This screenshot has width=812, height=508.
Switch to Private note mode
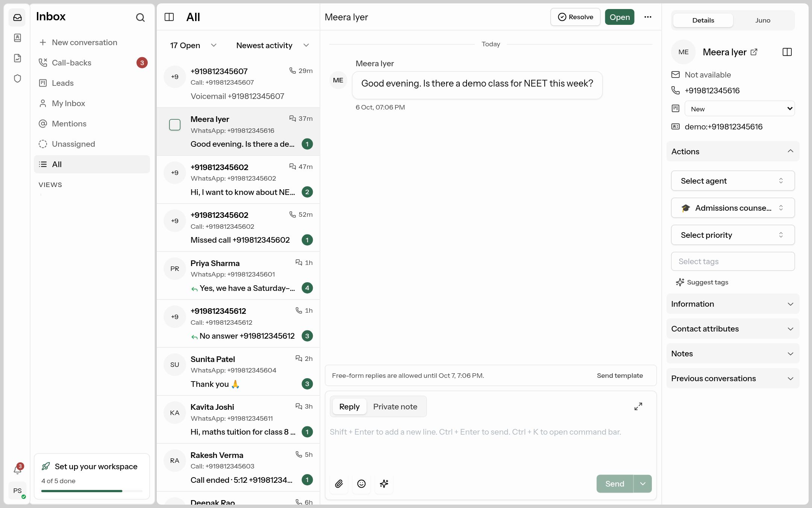(x=395, y=406)
